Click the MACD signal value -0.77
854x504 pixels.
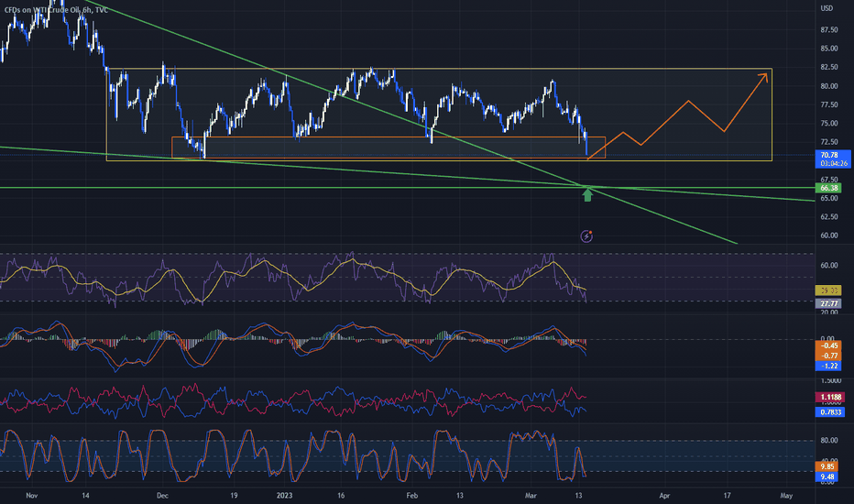click(x=828, y=356)
